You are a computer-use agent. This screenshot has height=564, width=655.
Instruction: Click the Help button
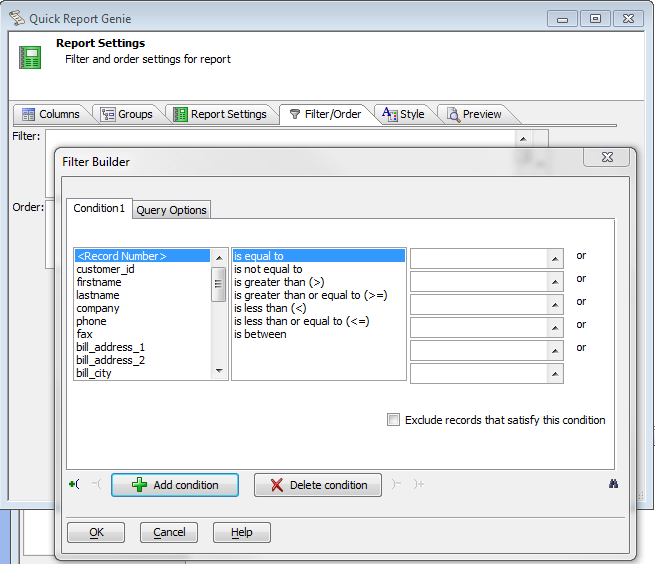(x=242, y=532)
